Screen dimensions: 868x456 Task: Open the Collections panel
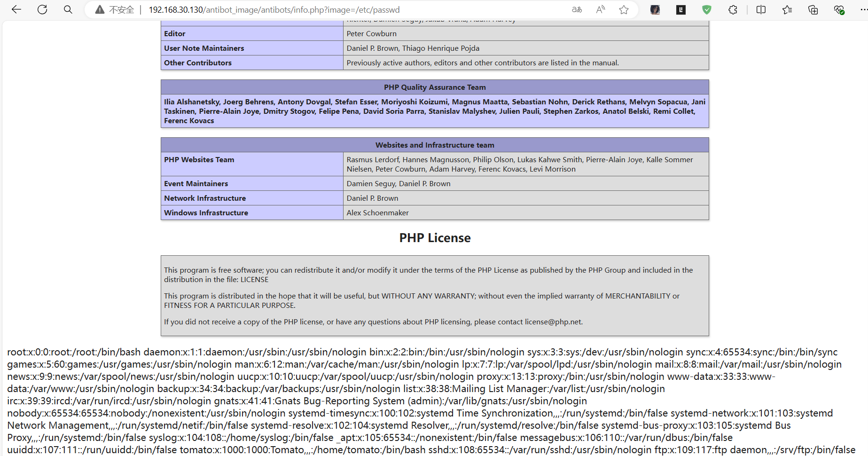pyautogui.click(x=813, y=9)
